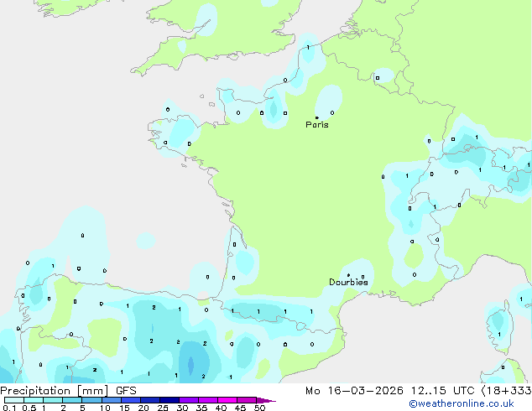Select the Dourbies location dot marker
Viewport: 532px width, 411px height.
coord(348,275)
